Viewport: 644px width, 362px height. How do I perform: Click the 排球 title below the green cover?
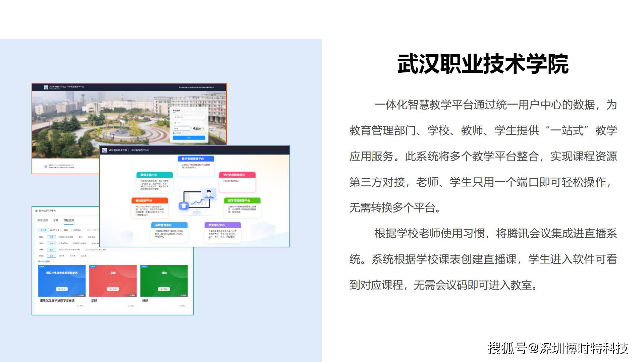pyautogui.click(x=145, y=301)
